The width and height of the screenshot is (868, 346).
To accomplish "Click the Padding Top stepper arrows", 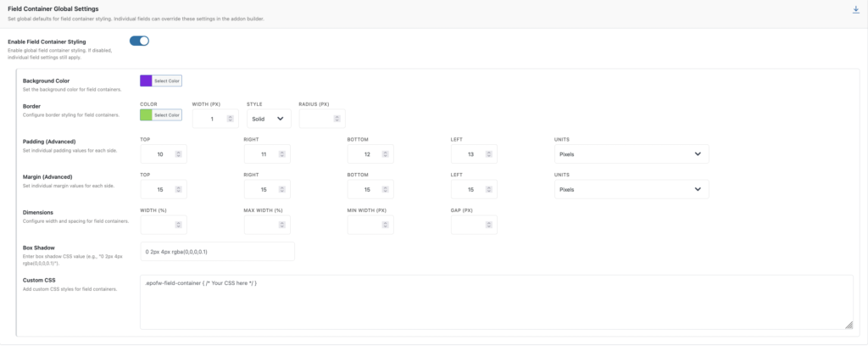I will pyautogui.click(x=177, y=154).
